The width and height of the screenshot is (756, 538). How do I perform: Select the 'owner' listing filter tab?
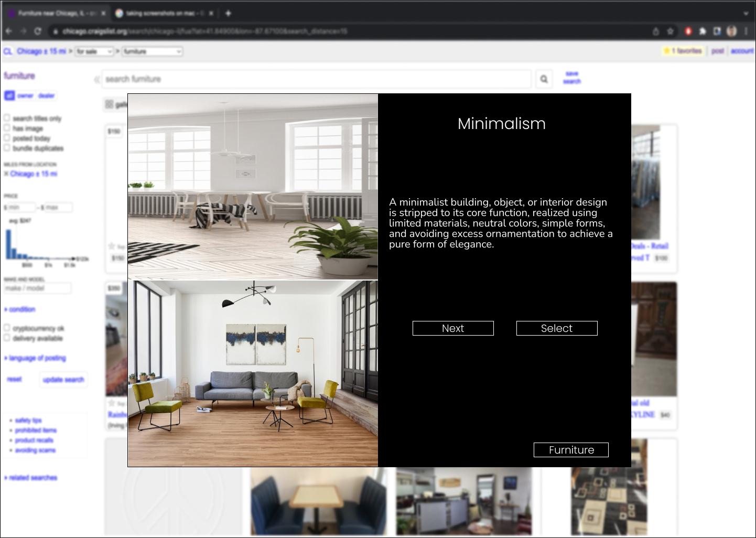point(25,95)
